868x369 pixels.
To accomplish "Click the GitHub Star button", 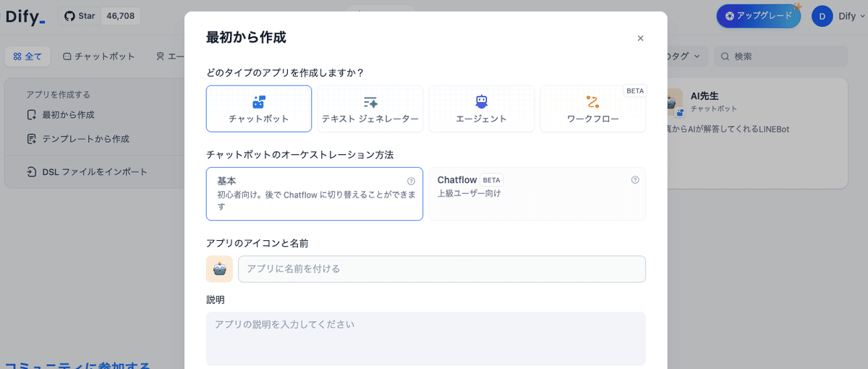I will [80, 16].
